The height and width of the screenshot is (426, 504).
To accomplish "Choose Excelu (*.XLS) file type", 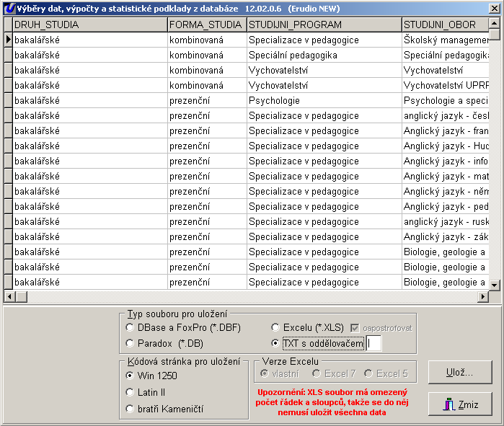I will [x=275, y=328].
